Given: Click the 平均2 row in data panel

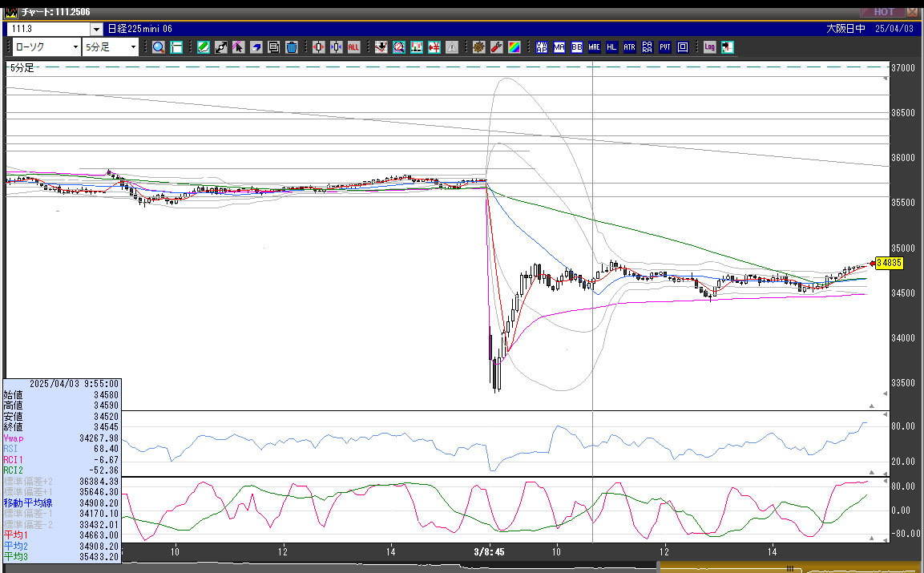Looking at the screenshot, I should [61, 546].
